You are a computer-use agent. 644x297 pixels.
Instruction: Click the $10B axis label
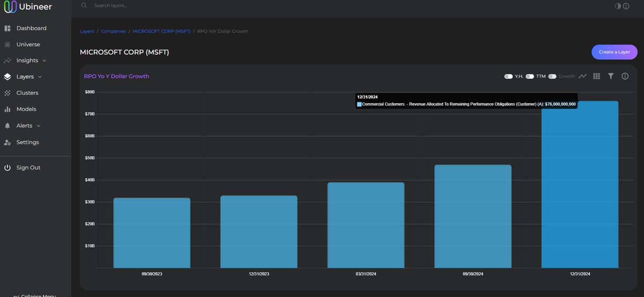click(x=90, y=246)
